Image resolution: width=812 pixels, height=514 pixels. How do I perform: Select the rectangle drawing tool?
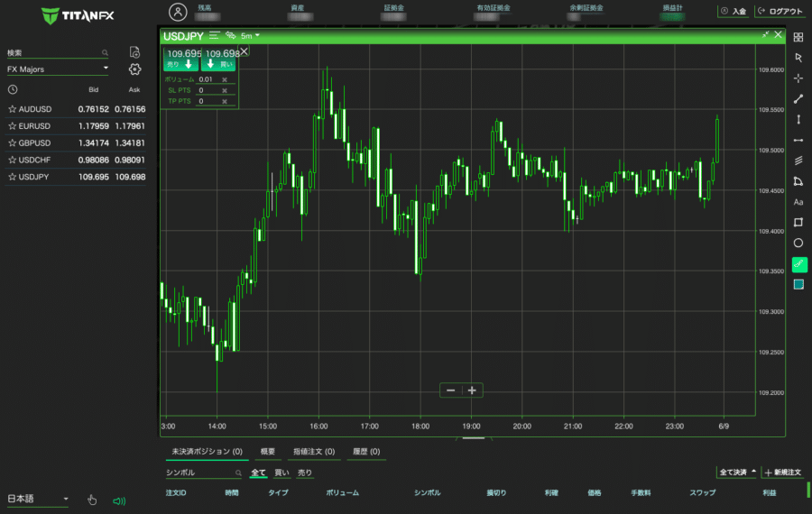[798, 223]
